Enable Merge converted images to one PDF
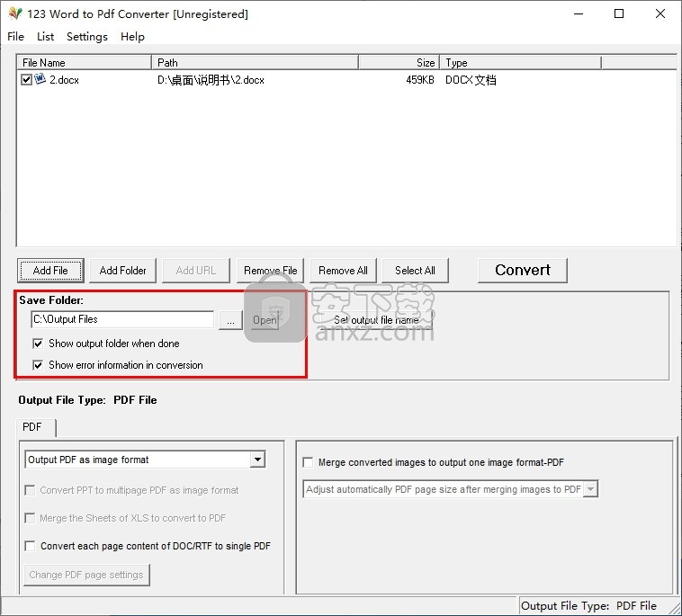Viewport: 682px width, 616px height. (309, 462)
